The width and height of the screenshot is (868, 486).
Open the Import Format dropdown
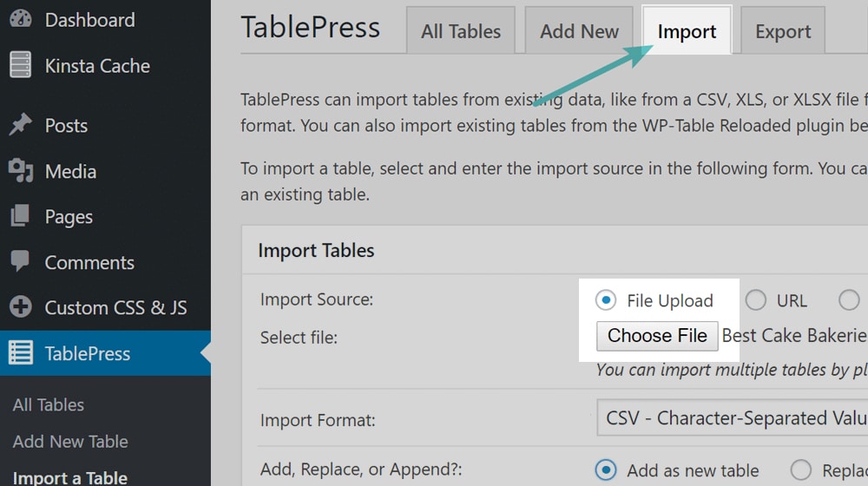(x=732, y=417)
